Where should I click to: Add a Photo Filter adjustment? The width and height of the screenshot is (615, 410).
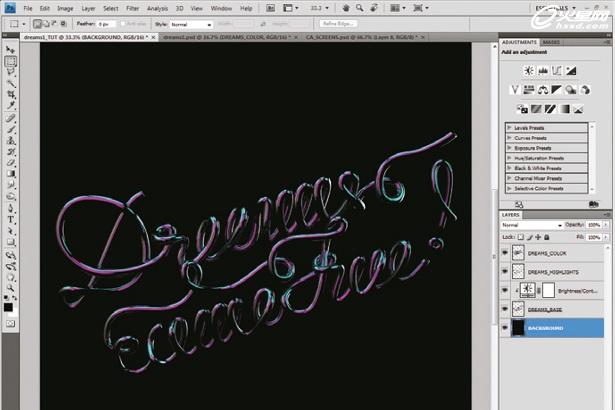pyautogui.click(x=571, y=90)
